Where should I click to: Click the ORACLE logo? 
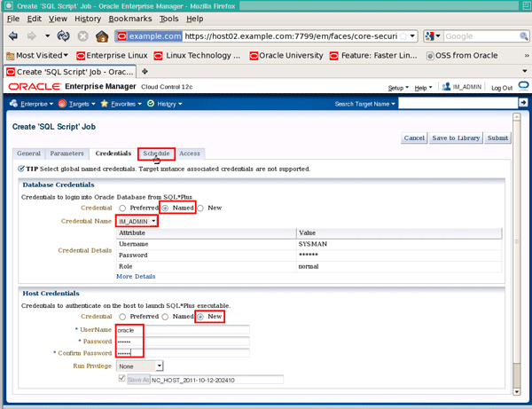click(34, 87)
